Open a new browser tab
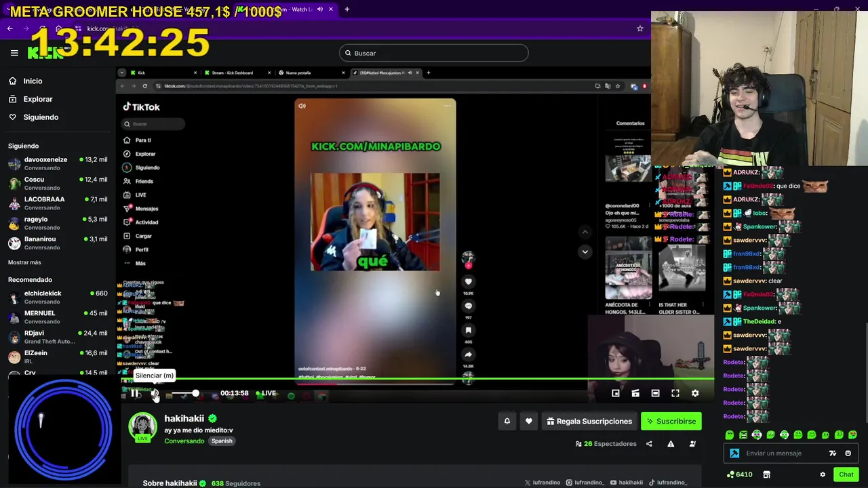Image resolution: width=868 pixels, height=488 pixels. pyautogui.click(x=347, y=9)
